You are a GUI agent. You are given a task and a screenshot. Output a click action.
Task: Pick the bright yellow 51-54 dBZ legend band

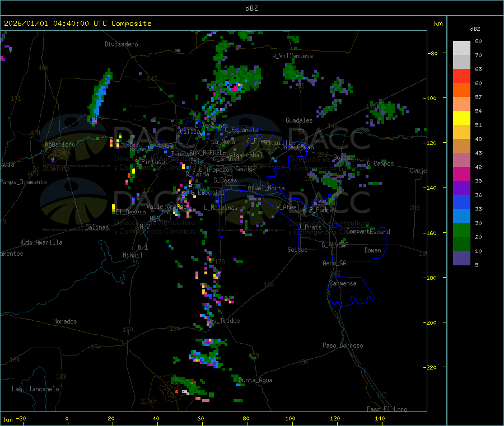[461, 118]
